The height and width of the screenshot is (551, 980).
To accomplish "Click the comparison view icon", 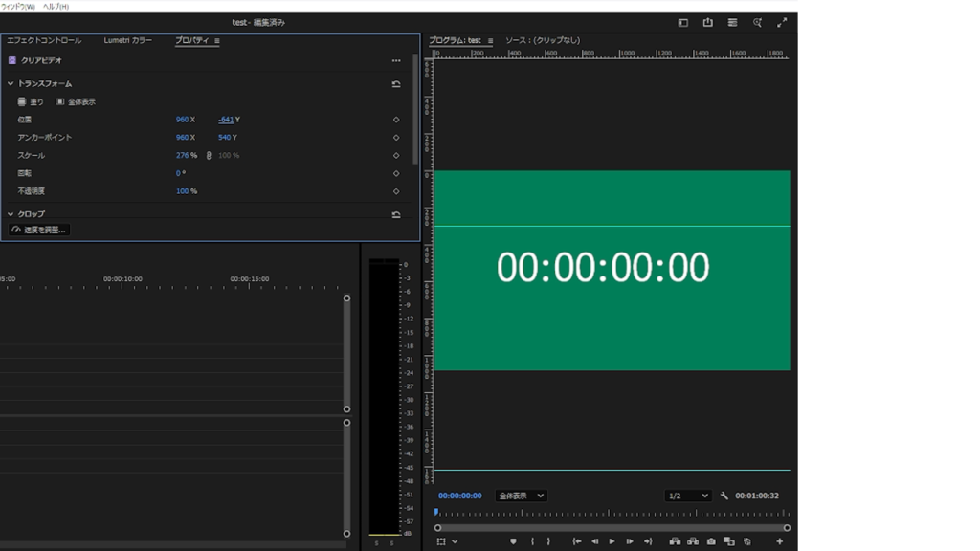I will pyautogui.click(x=728, y=541).
